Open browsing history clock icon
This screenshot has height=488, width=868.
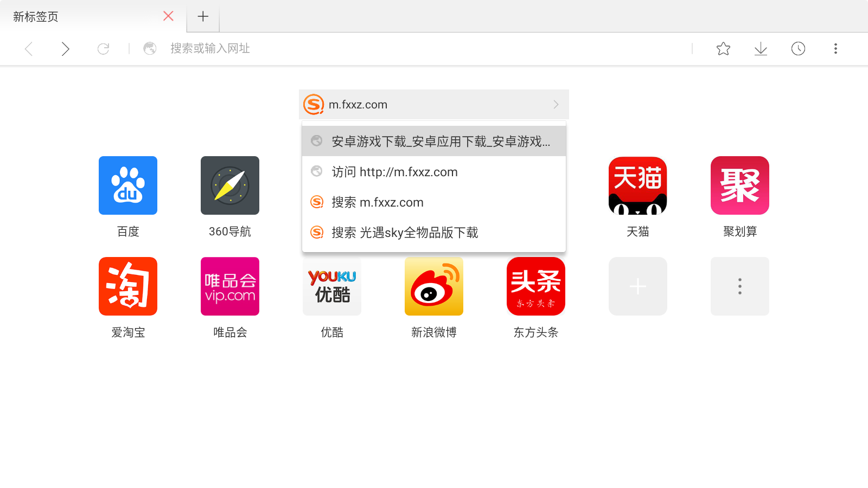[798, 49]
